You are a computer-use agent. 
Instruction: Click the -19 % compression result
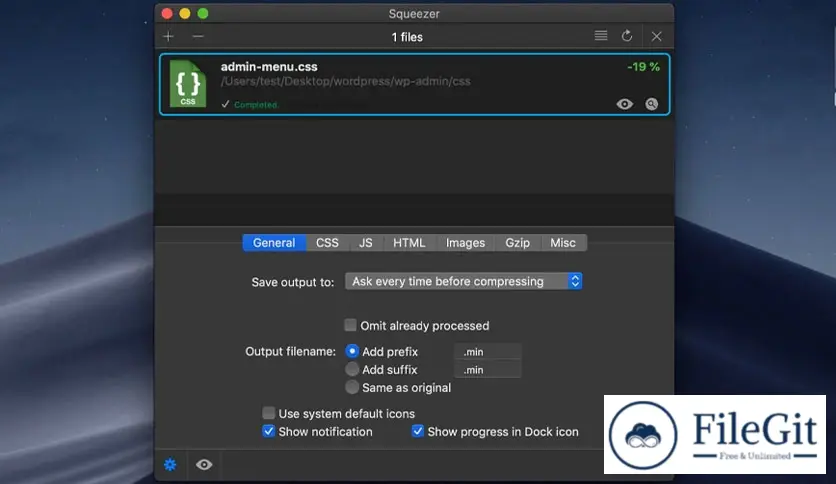pyautogui.click(x=643, y=67)
